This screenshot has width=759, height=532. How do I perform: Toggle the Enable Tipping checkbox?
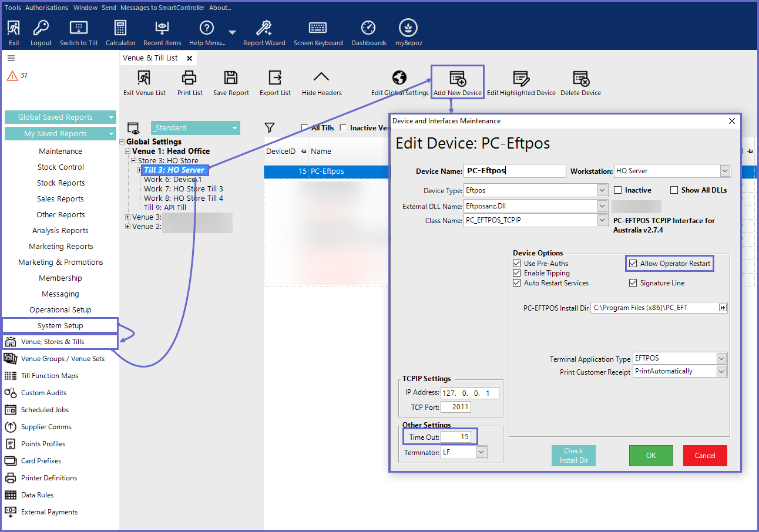(517, 273)
